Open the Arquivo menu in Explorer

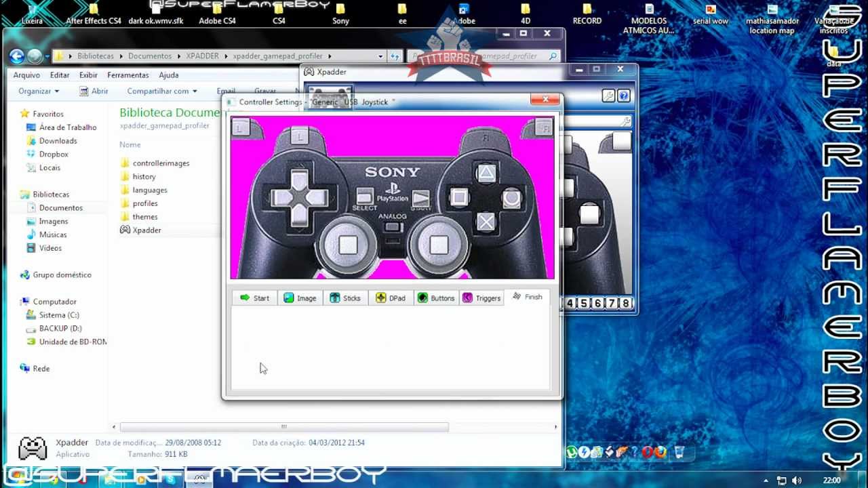pyautogui.click(x=26, y=75)
